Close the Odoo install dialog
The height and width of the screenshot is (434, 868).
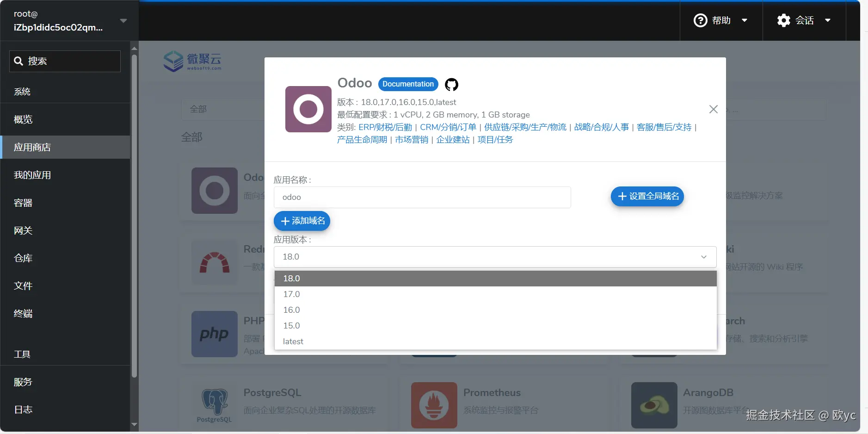714,109
